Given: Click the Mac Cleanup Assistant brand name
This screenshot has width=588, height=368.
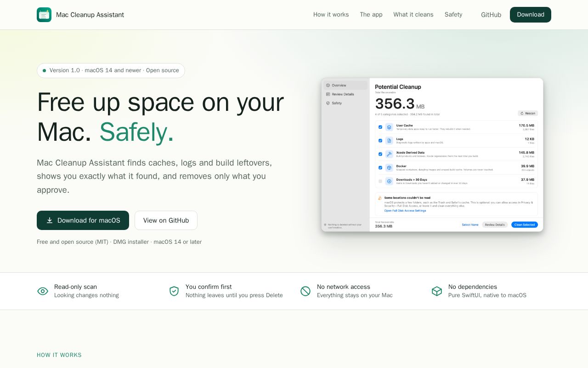Looking at the screenshot, I should [90, 15].
